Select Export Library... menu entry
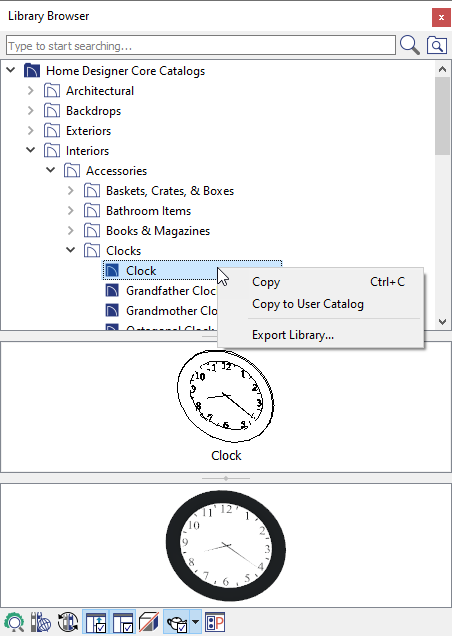This screenshot has width=452, height=636. tap(321, 335)
